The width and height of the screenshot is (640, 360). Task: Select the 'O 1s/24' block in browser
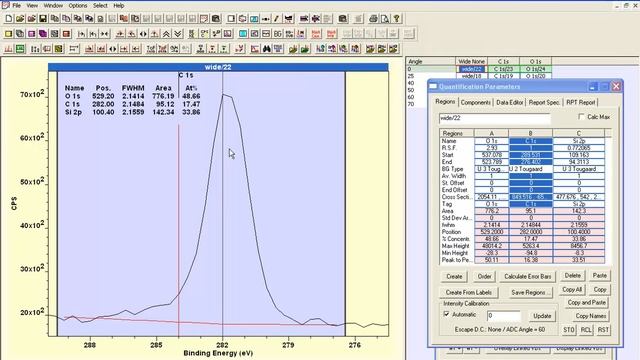pos(536,69)
